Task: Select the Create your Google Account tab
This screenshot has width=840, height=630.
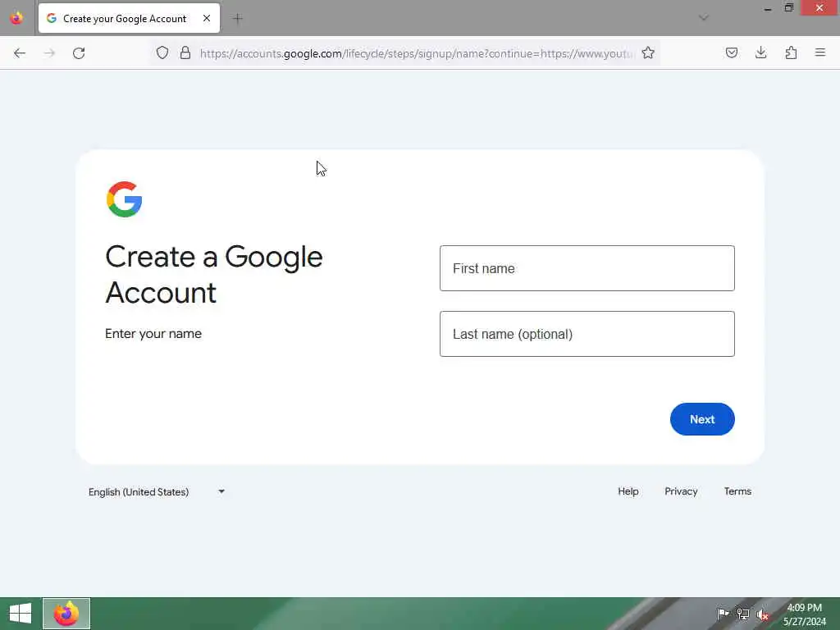Action: pos(129,18)
